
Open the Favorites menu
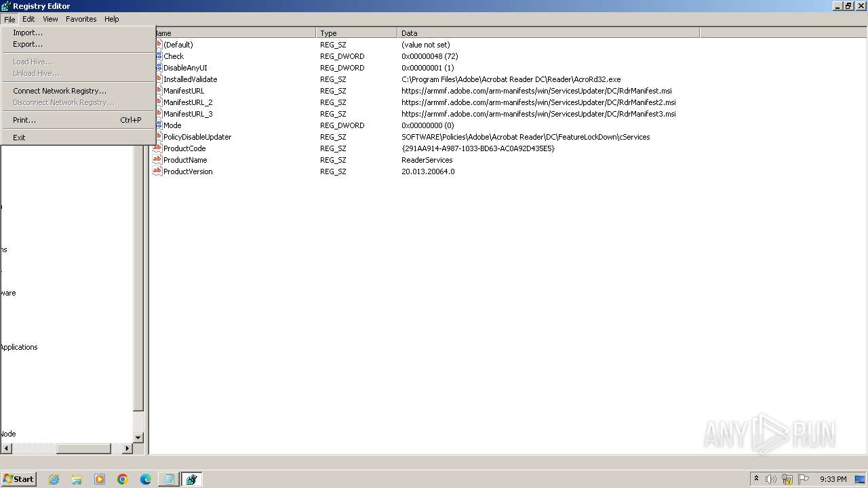coord(81,19)
